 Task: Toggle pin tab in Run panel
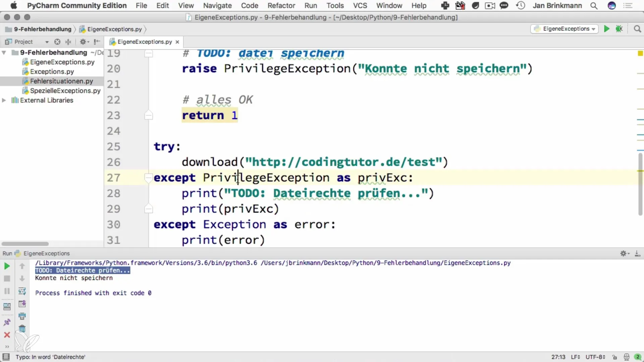7,322
